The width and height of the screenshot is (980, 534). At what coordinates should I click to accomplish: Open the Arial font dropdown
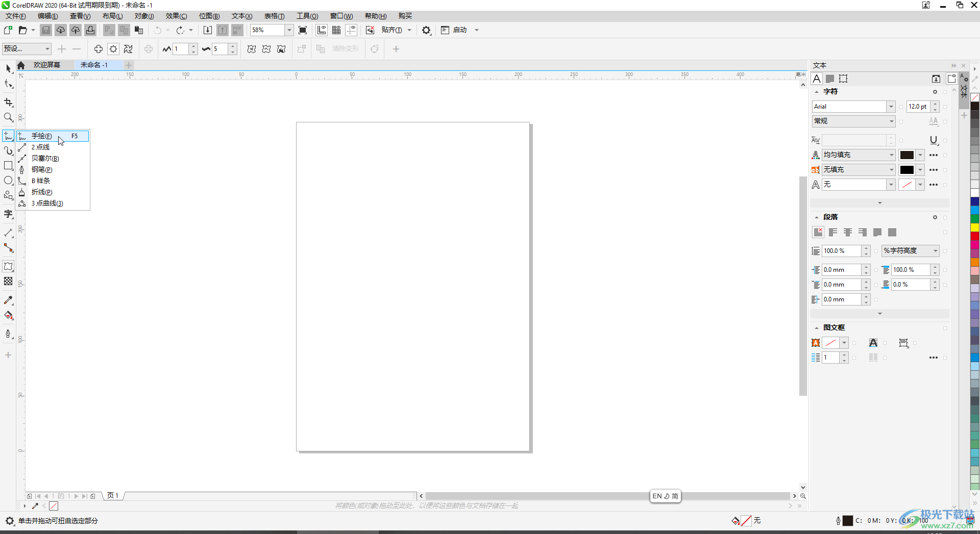point(891,107)
